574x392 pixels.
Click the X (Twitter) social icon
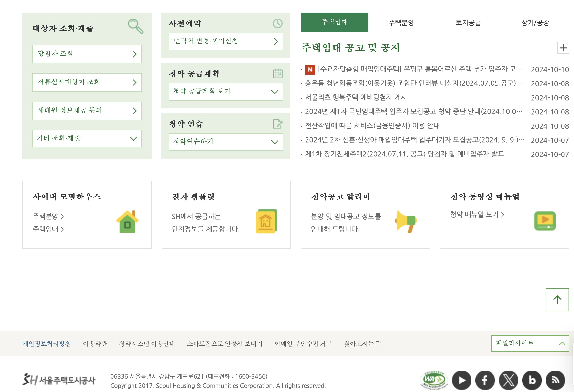point(508,380)
